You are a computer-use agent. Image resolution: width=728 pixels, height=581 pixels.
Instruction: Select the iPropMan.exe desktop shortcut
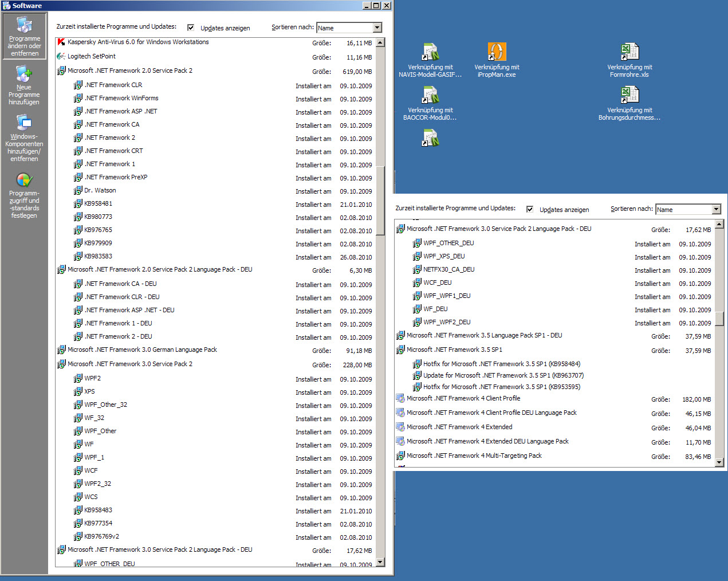tap(497, 60)
